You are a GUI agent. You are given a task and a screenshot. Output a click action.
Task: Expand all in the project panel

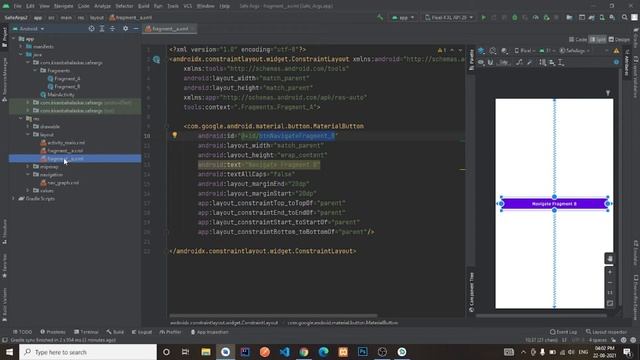pos(102,29)
